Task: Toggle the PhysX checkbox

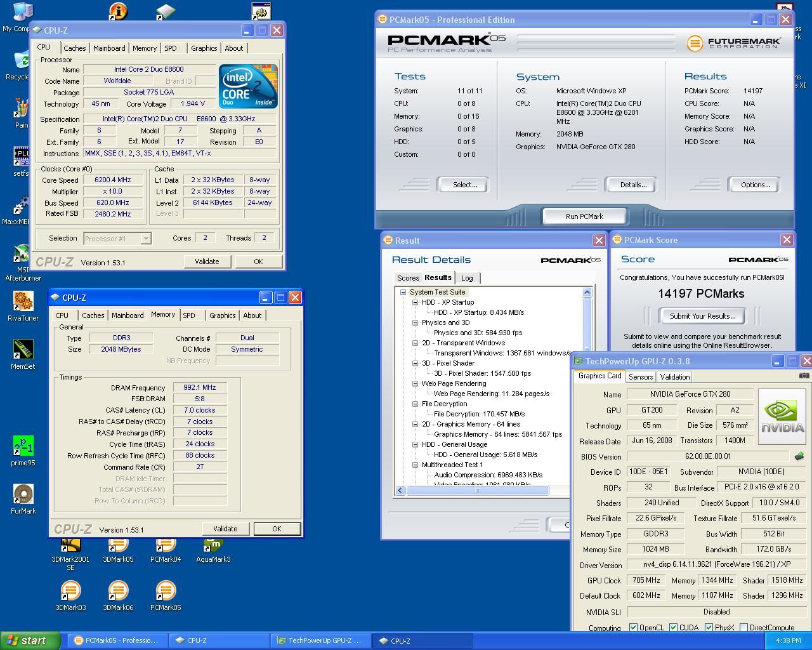Action: point(709,627)
